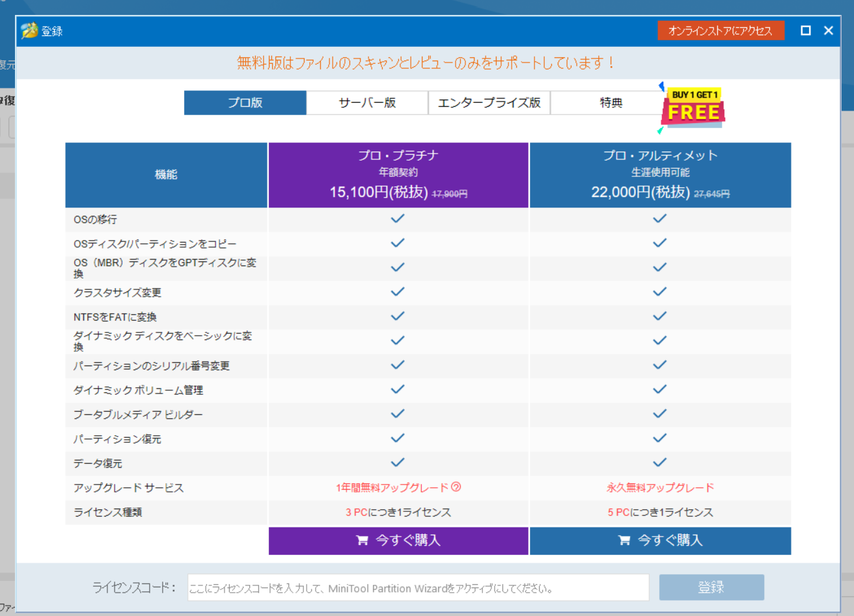Buy now under プロ・プラチナ plan
Viewport: 854px width, 616px height.
[x=398, y=541]
